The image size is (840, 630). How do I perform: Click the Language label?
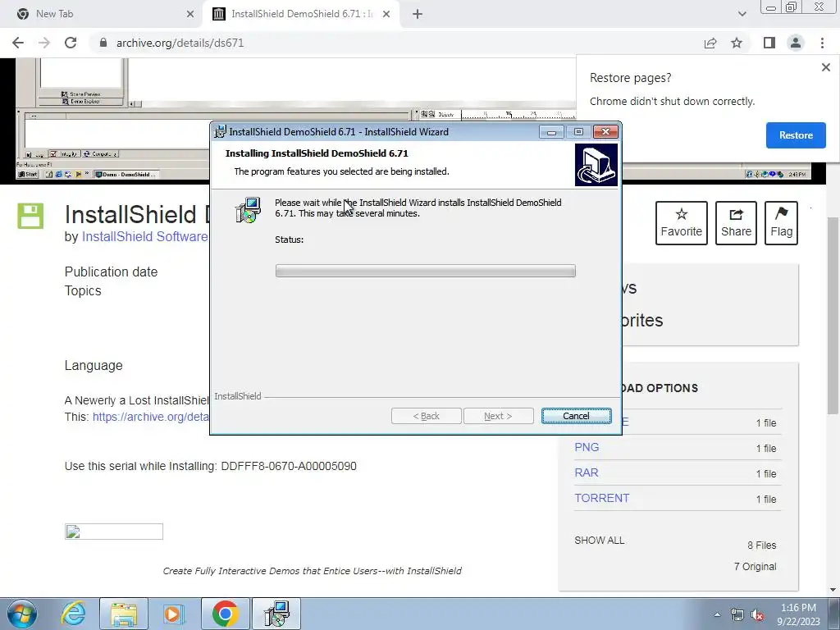[x=94, y=365]
